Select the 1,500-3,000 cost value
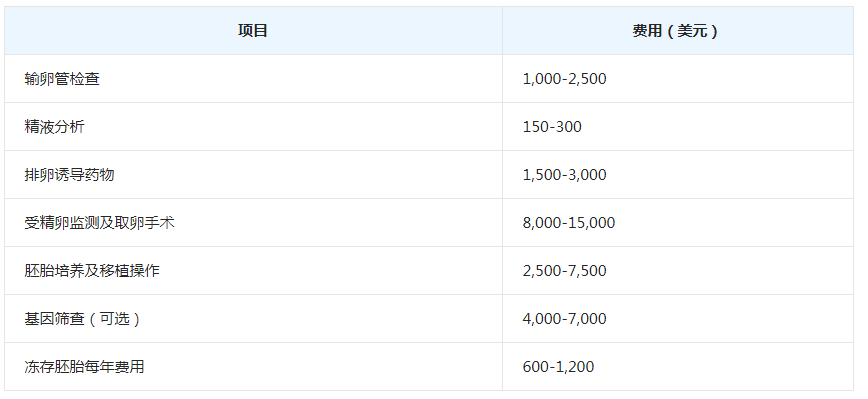Screen dimensions: 868x399 [565, 175]
